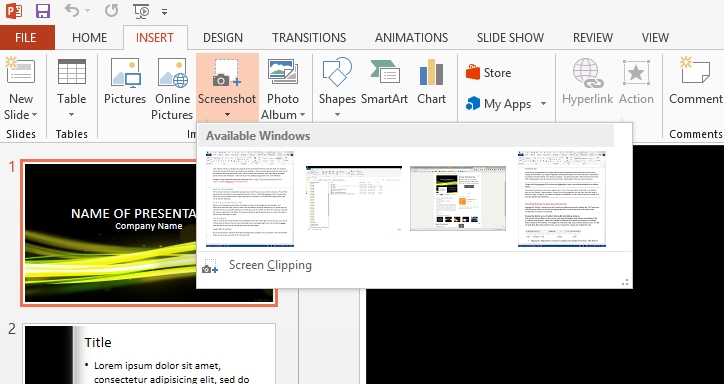Click the PowerPoint application icon
724x384 pixels.
click(x=14, y=11)
